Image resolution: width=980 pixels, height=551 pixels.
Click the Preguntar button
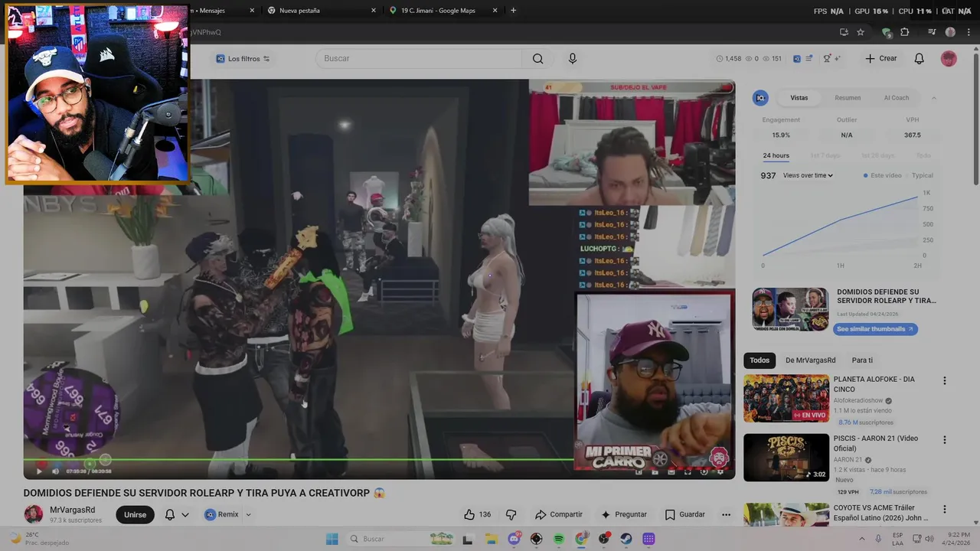tap(624, 514)
